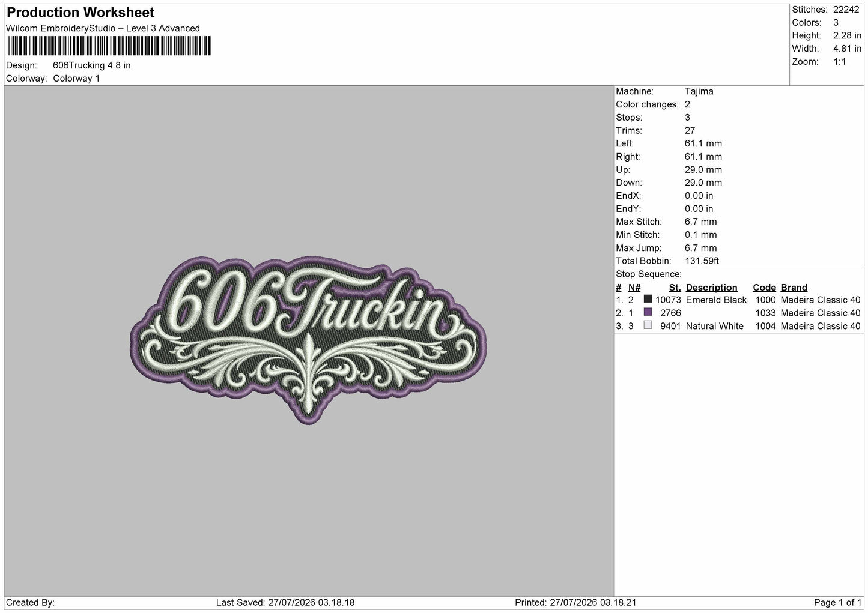Click the 'Stop Sequence:' label
The height and width of the screenshot is (613, 868).
pos(648,274)
